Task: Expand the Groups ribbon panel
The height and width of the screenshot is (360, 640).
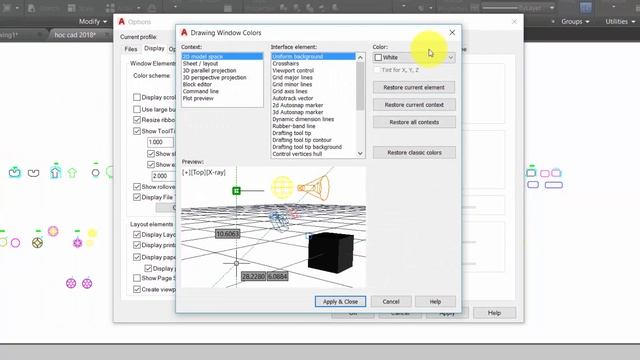Action: pos(575,21)
